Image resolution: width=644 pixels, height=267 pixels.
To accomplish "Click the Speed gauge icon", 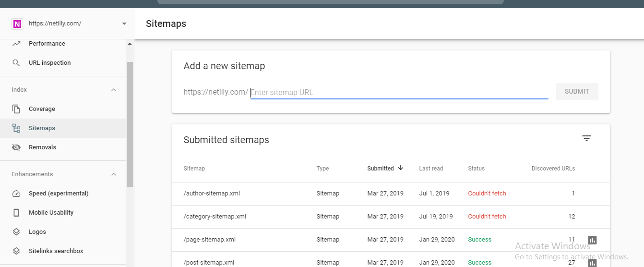I will [16, 194].
